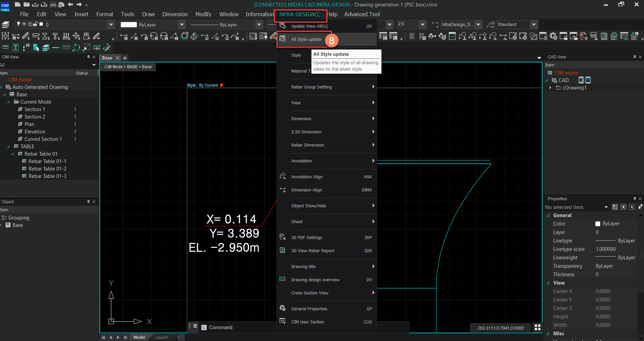This screenshot has width=644, height=341.
Task: Click the aligned dimension tool icon
Action: click(134, 36)
